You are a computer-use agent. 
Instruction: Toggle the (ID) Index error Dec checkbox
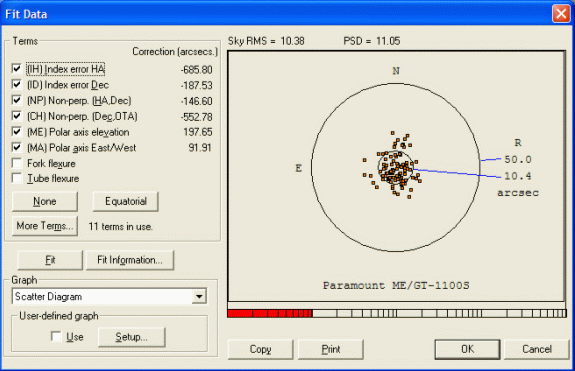(17, 84)
